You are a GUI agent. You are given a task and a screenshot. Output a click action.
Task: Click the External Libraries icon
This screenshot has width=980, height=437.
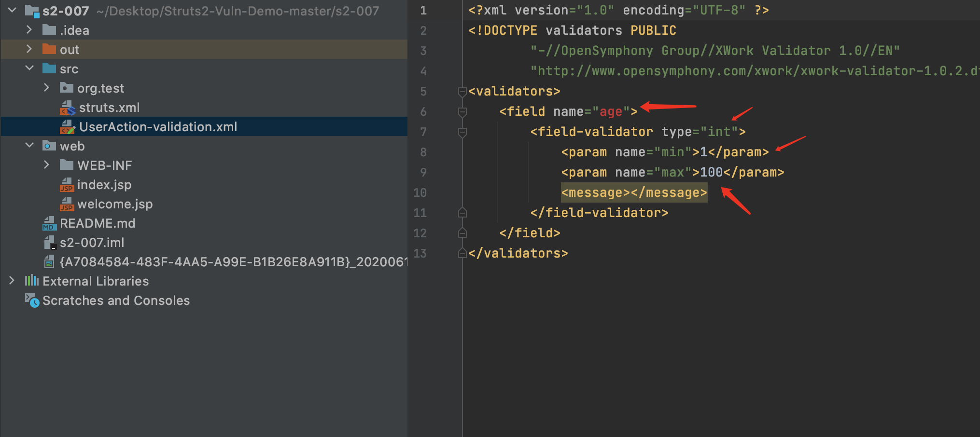32,280
